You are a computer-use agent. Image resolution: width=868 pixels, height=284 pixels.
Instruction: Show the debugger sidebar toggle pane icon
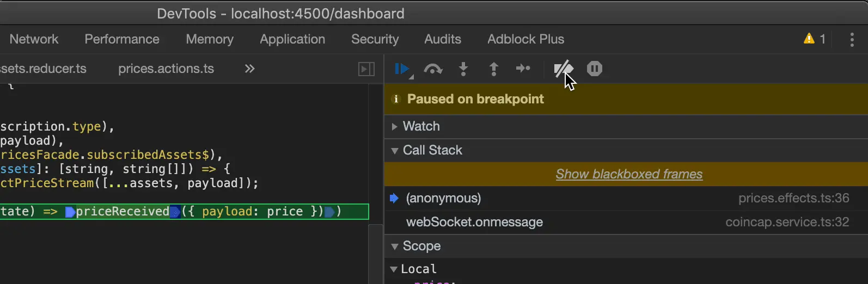(x=366, y=69)
